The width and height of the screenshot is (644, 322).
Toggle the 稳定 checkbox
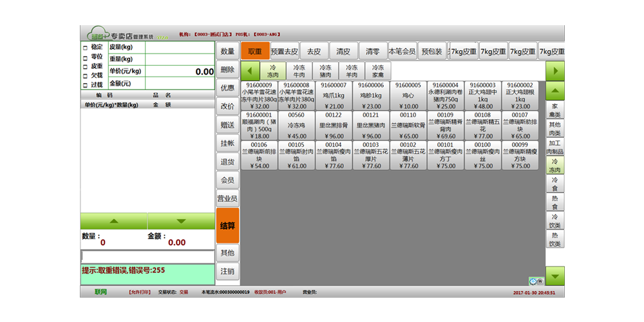(x=85, y=47)
